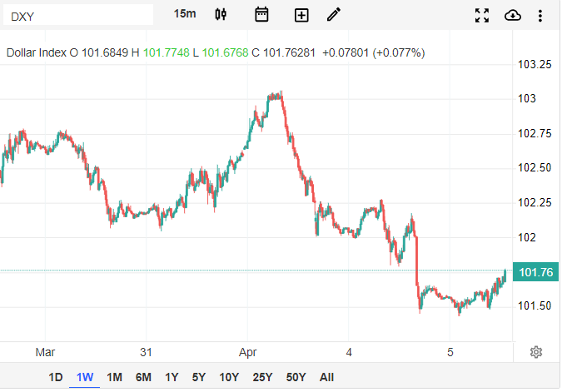Show the 25Y time range
The image size is (562, 392).
click(262, 377)
